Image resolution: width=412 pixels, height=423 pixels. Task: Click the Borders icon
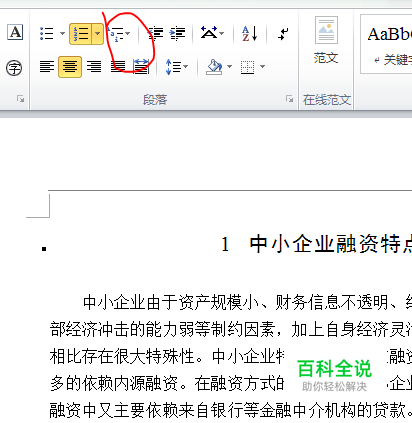(247, 67)
